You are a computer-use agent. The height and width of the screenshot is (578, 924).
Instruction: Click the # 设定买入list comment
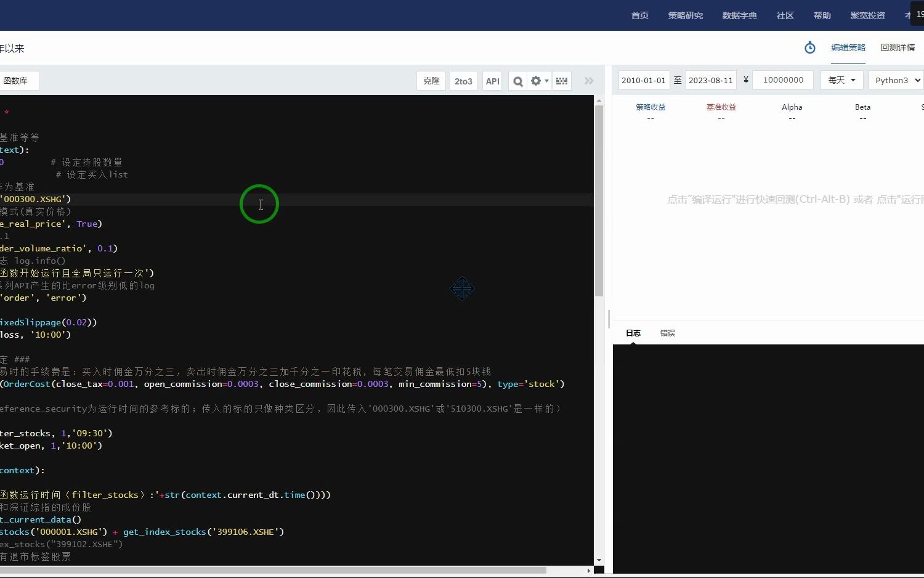coord(92,174)
